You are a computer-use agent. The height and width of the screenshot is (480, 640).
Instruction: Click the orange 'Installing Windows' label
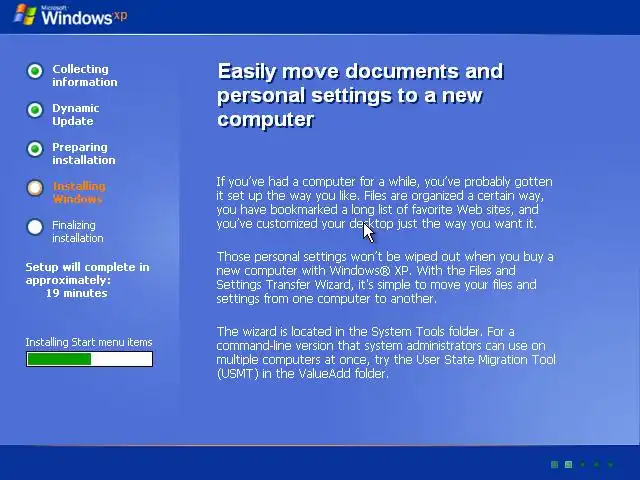pos(79,193)
